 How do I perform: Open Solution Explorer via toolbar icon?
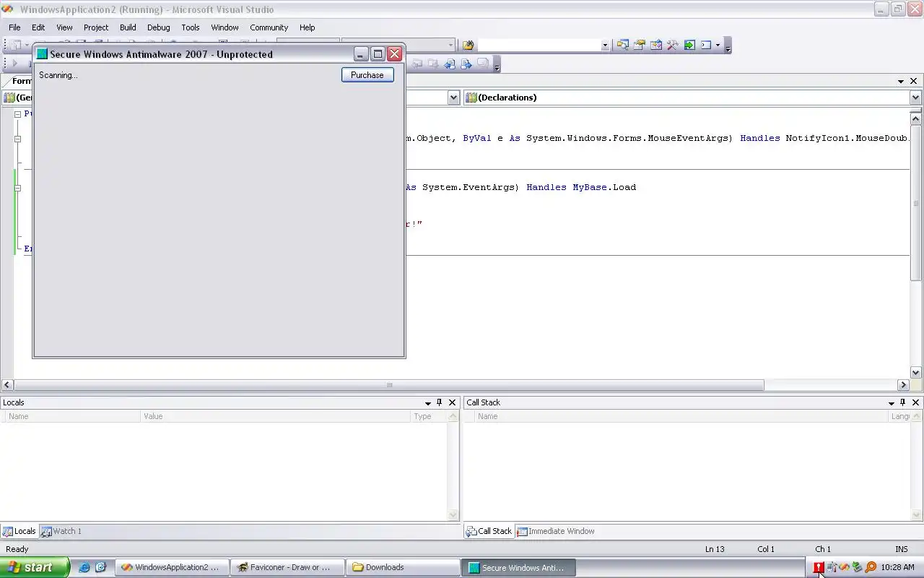coord(622,45)
